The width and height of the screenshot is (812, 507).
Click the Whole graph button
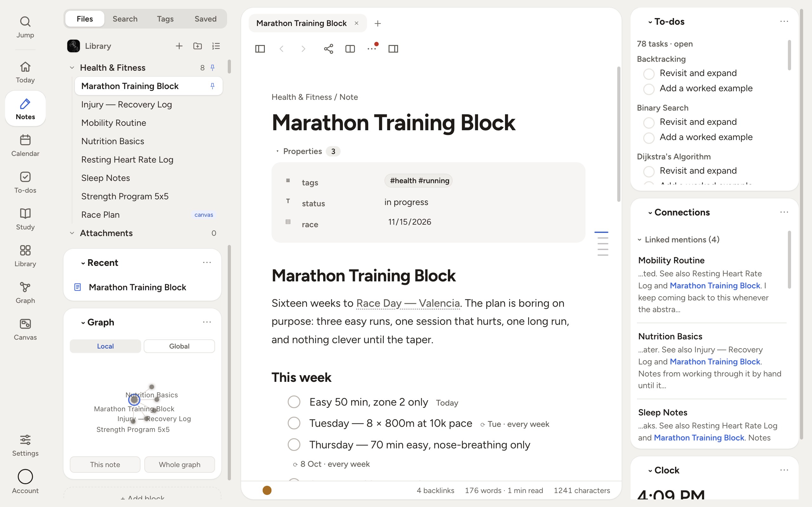(180, 465)
